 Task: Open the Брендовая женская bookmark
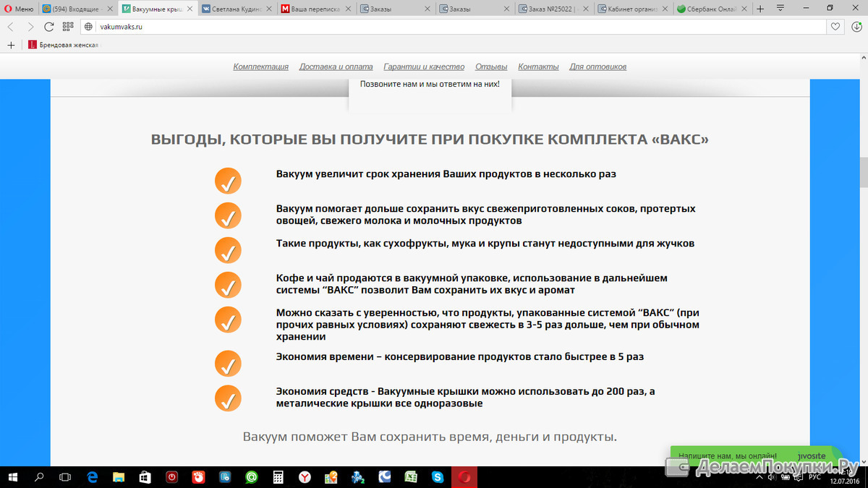point(63,45)
